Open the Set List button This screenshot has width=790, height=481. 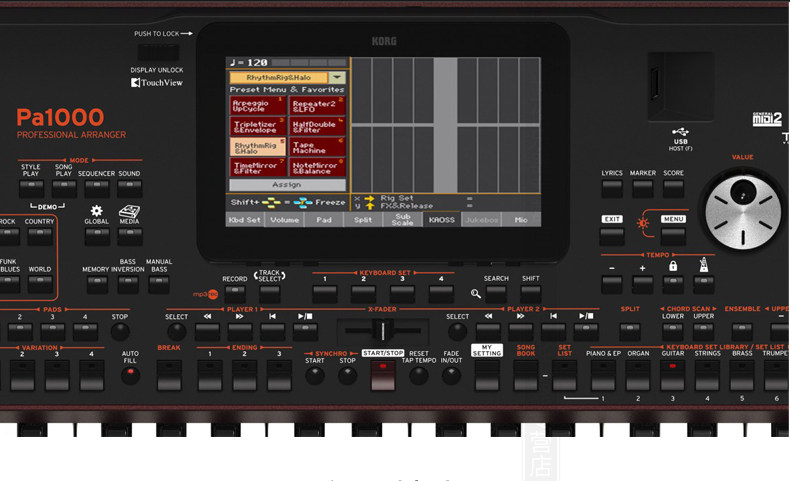(564, 375)
